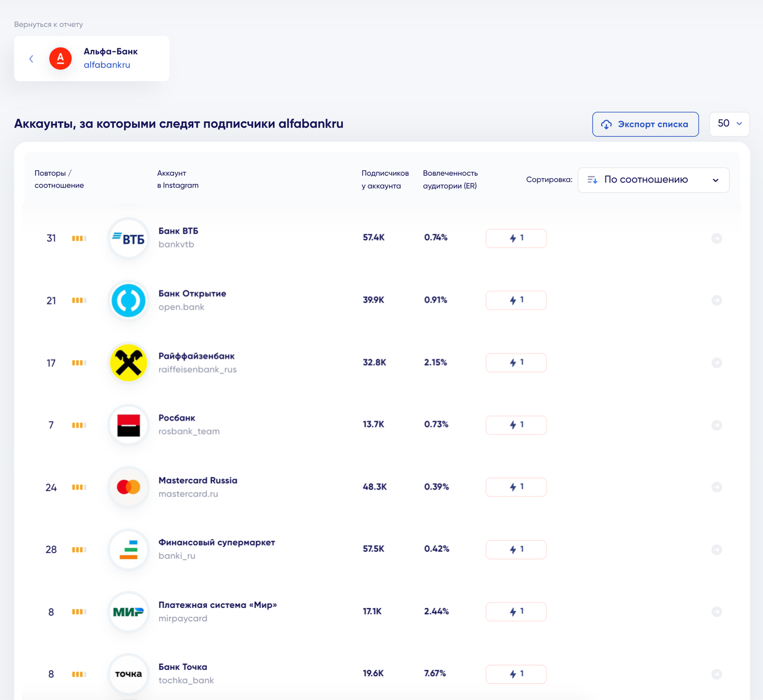Click the Повторы / соотношение column header
The image size is (763, 700).
[59, 179]
